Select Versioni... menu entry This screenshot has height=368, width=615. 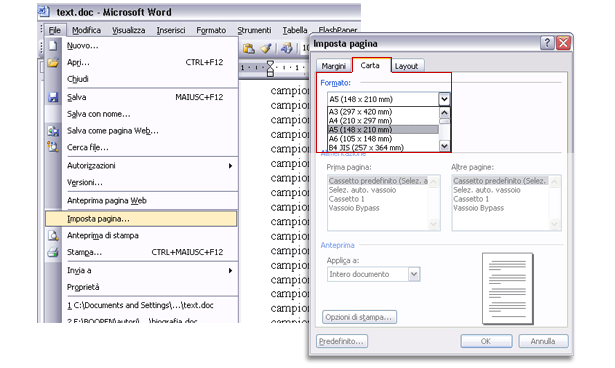point(142,182)
